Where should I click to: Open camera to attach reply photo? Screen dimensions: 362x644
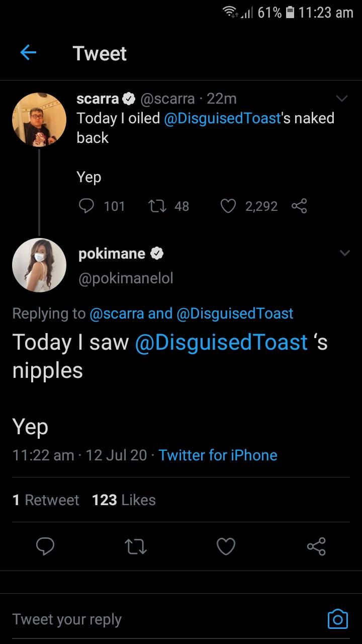coord(337,619)
